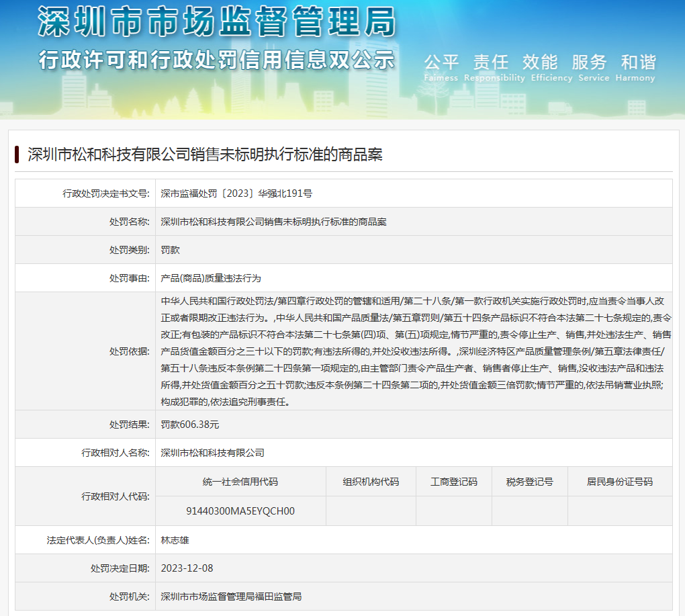The height and width of the screenshot is (616, 685).
Task: Click the 罚款606.38元 result value
Action: (190, 425)
